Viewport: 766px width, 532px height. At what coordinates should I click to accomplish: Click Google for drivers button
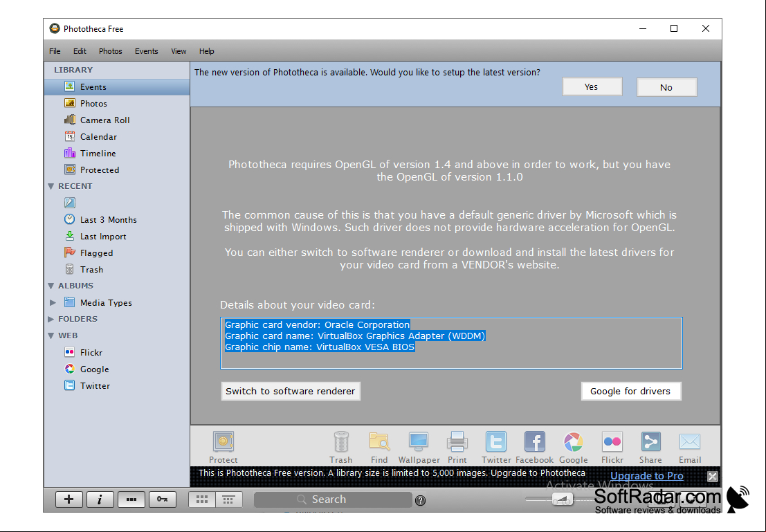[630, 392]
